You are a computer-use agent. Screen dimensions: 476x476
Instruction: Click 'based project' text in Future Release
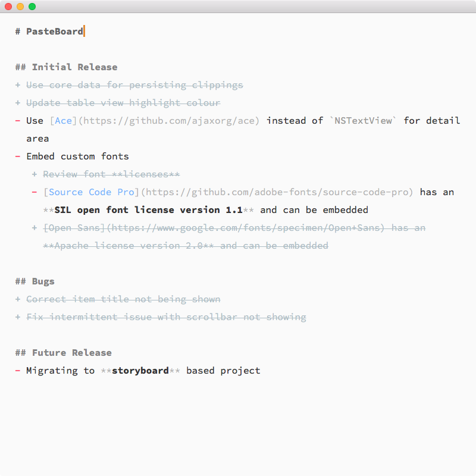(223, 371)
